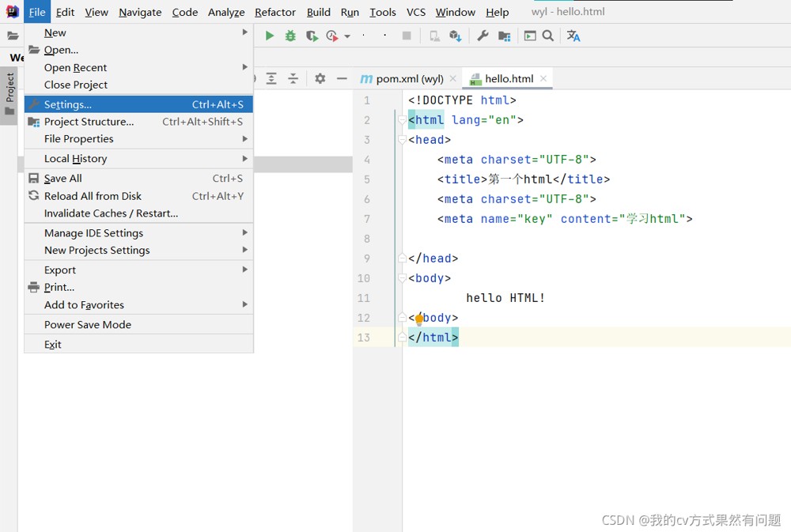
Task: Select Settings... in the File menu
Action: (x=68, y=104)
